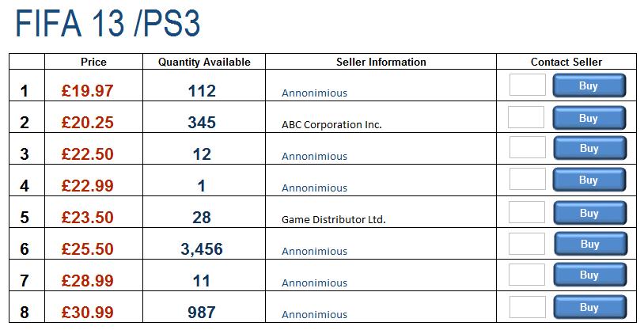The image size is (644, 330).
Task: Open Annonimious seller link in row 1
Action: click(314, 93)
